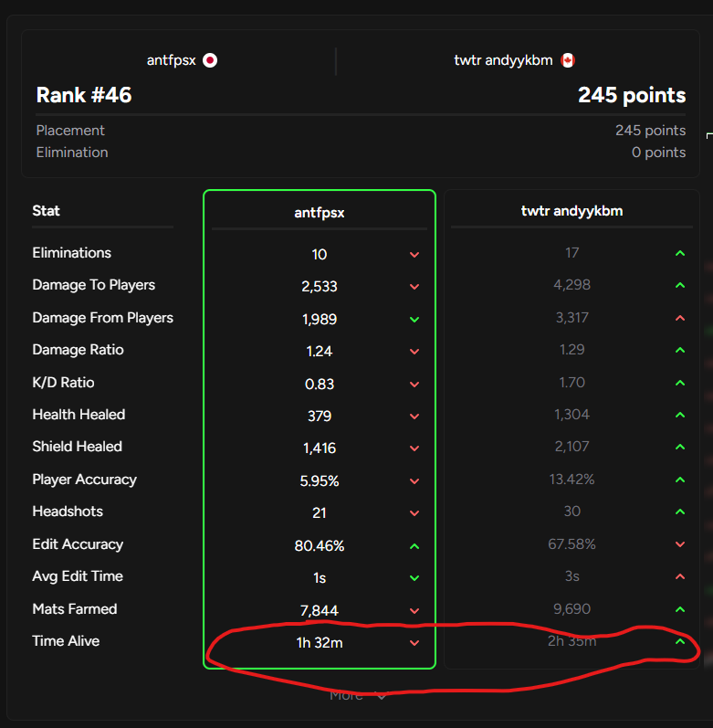Click andyykbm green arrow for K/D Ratio

680,383
